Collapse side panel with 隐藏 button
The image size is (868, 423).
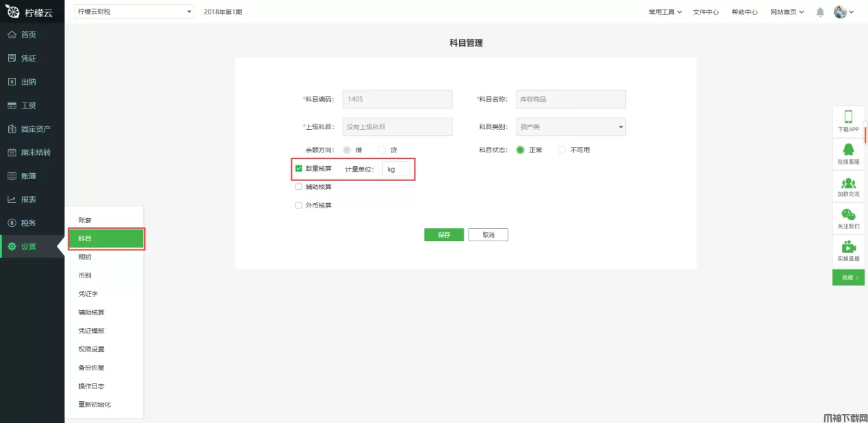point(848,277)
